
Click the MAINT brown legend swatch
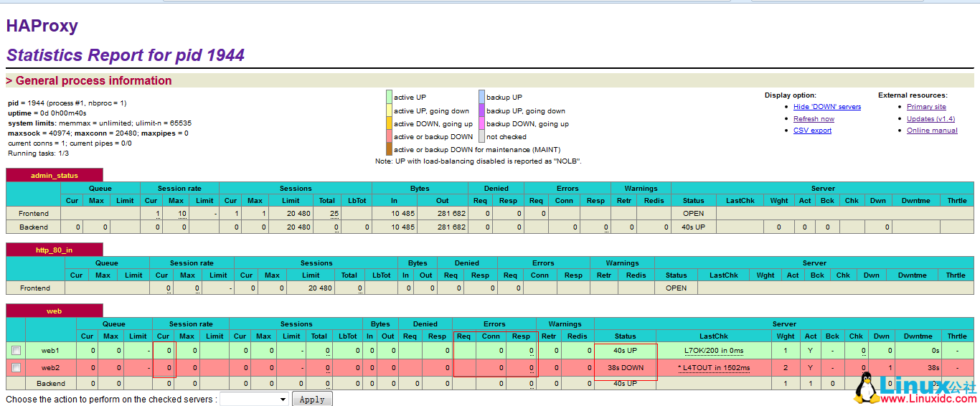coord(389,149)
